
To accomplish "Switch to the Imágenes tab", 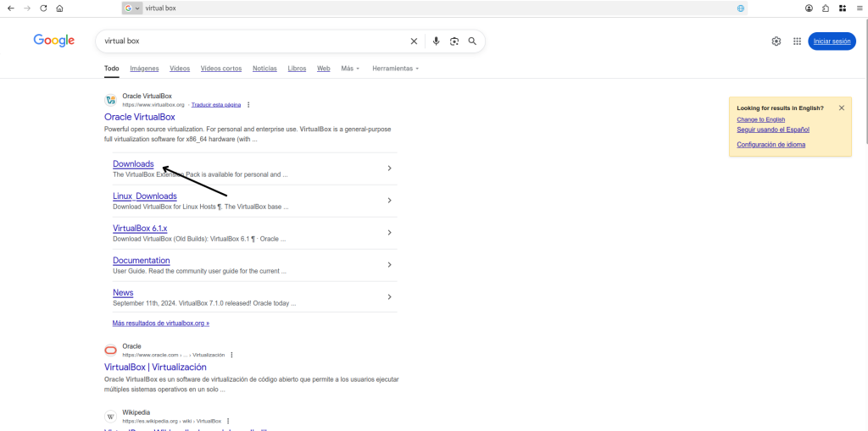I will point(144,69).
